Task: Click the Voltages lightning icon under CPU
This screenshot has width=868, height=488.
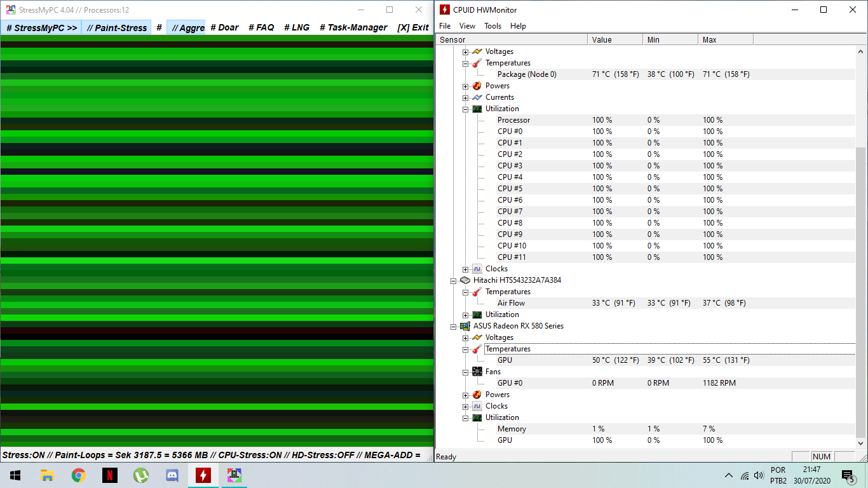Action: pyautogui.click(x=477, y=51)
